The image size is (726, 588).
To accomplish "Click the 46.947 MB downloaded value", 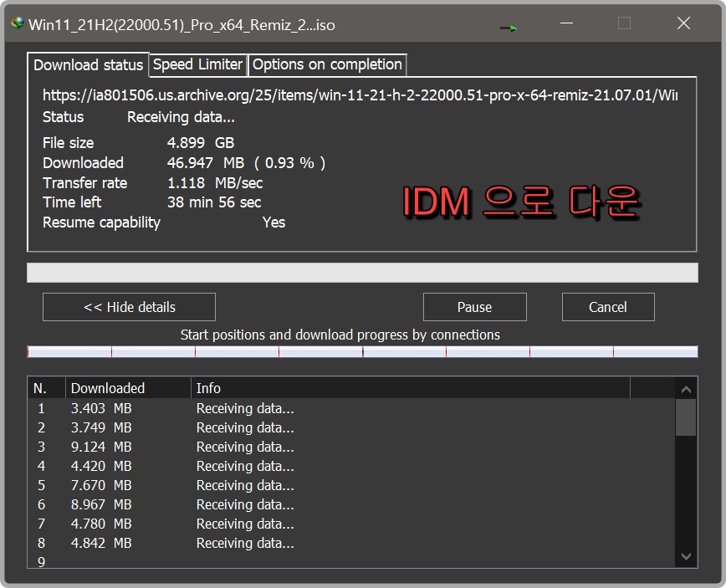I will (206, 163).
